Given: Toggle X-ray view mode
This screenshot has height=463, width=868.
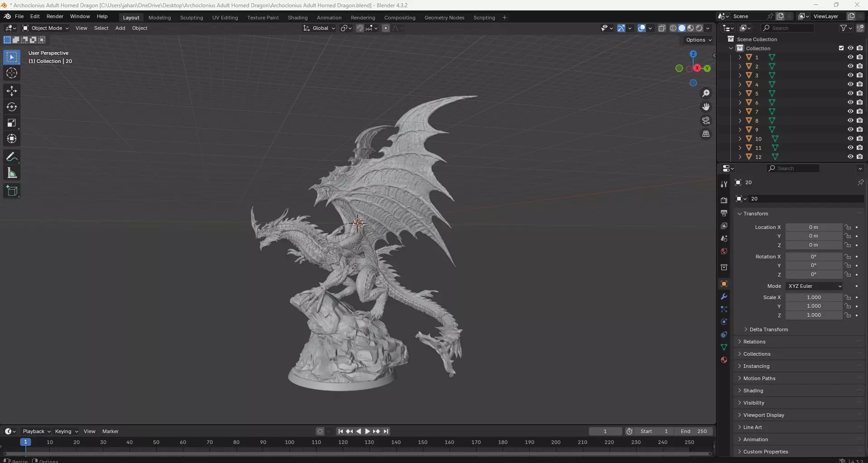Looking at the screenshot, I should pyautogui.click(x=662, y=28).
